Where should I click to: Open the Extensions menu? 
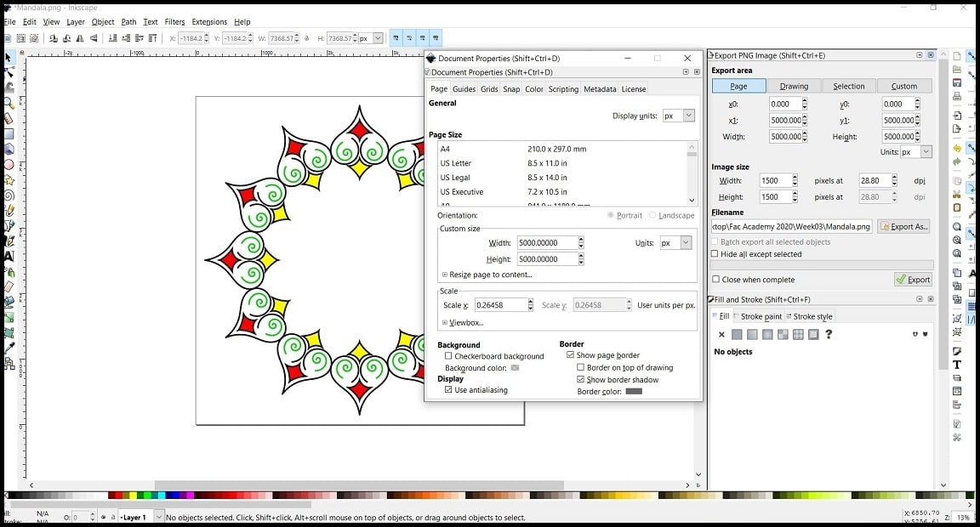point(209,22)
